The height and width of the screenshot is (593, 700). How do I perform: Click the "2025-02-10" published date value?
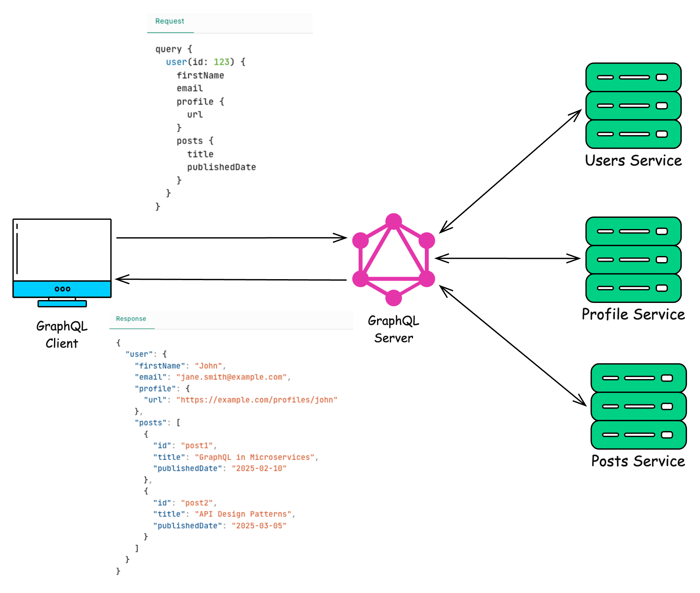[x=259, y=468]
